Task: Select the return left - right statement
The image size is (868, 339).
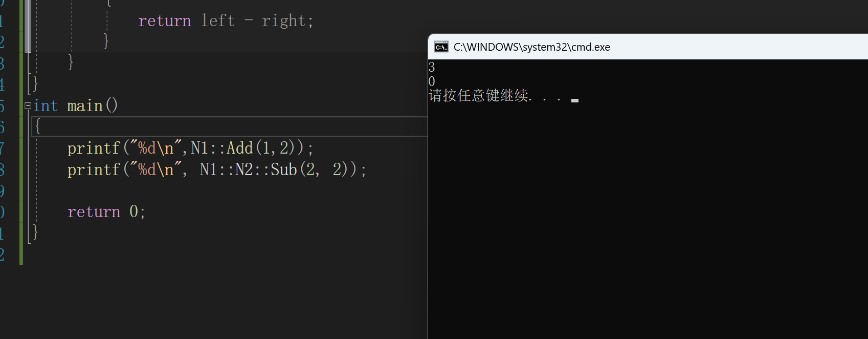Action: point(225,20)
